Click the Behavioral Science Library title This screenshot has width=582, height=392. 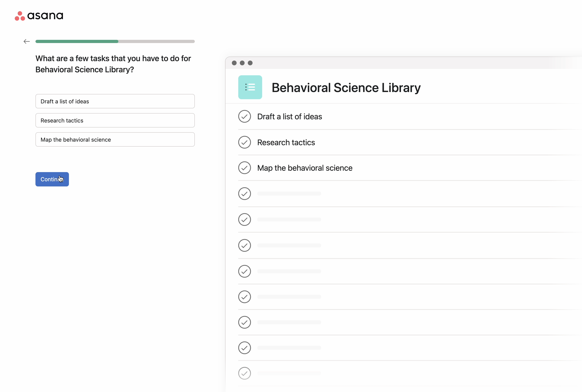[346, 87]
